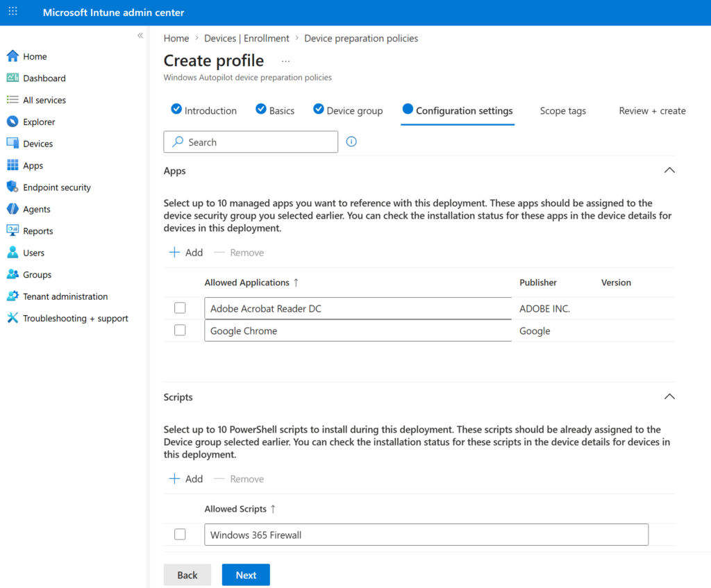The height and width of the screenshot is (588, 711).
Task: Click the Back button
Action: (x=187, y=575)
